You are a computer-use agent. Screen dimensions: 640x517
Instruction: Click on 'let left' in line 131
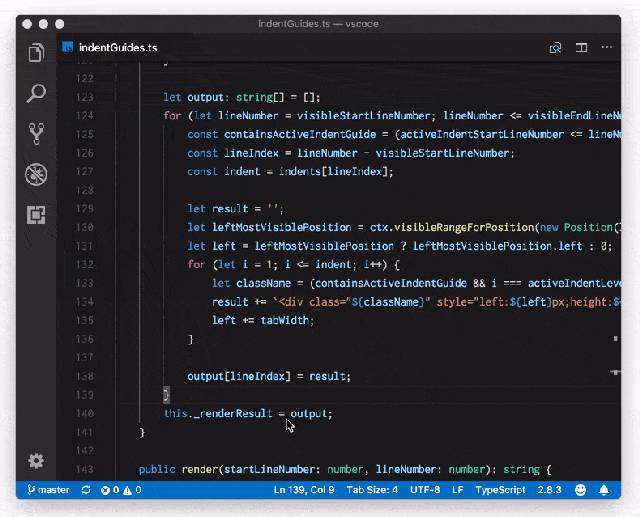[x=211, y=246]
